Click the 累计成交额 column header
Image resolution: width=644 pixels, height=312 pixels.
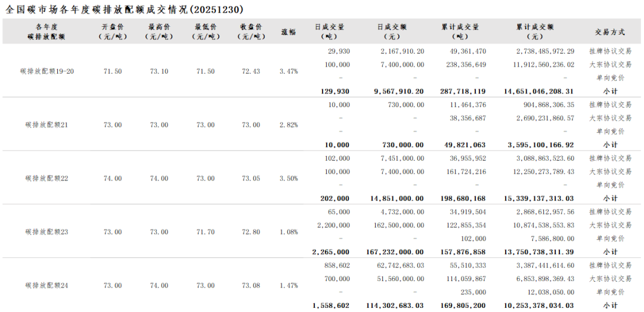click(535, 32)
